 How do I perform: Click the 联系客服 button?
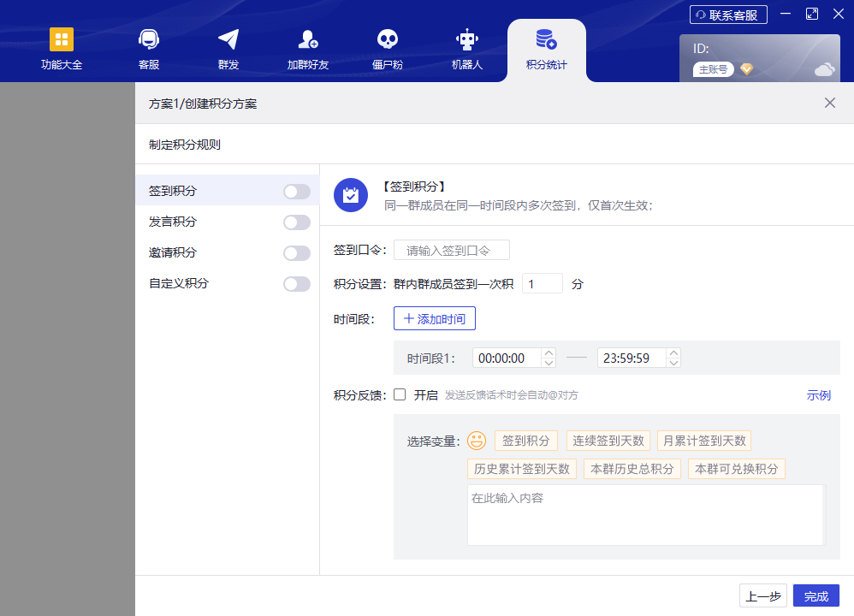coord(728,15)
